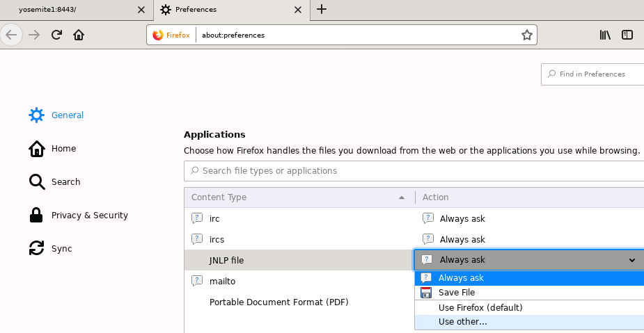The height and width of the screenshot is (333, 644).
Task: Sort by the Content Type column arrow
Action: coord(401,197)
